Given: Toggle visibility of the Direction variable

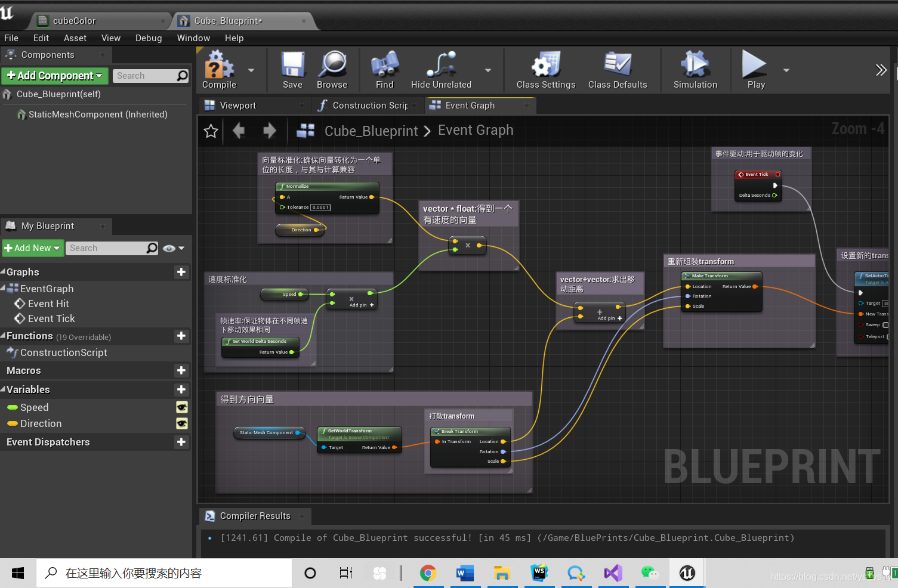Looking at the screenshot, I should (x=182, y=423).
